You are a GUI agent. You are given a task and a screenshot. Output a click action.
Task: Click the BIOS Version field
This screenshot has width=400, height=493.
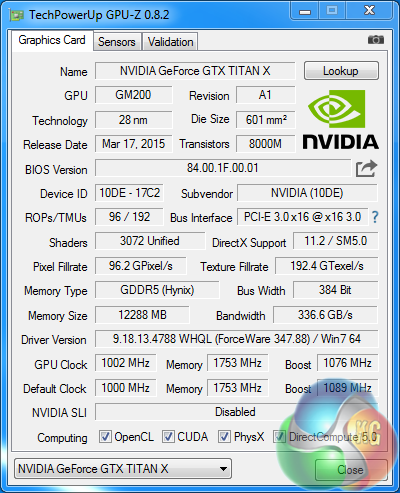(223, 168)
